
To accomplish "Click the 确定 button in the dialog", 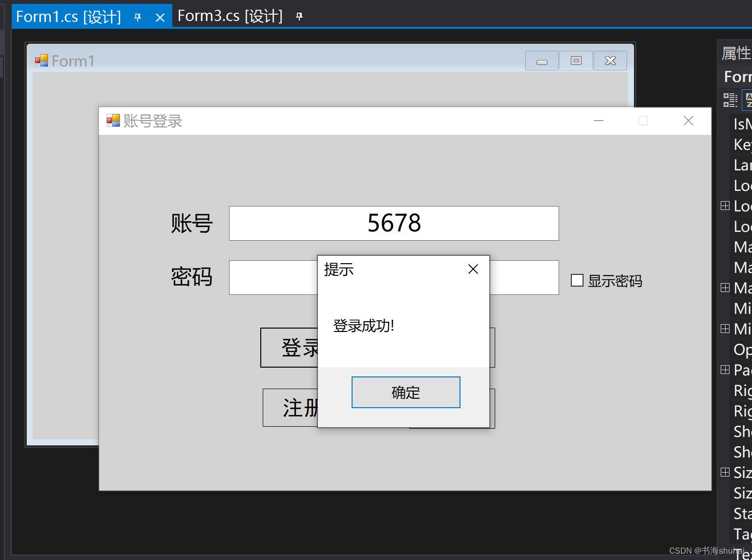I will click(x=406, y=393).
